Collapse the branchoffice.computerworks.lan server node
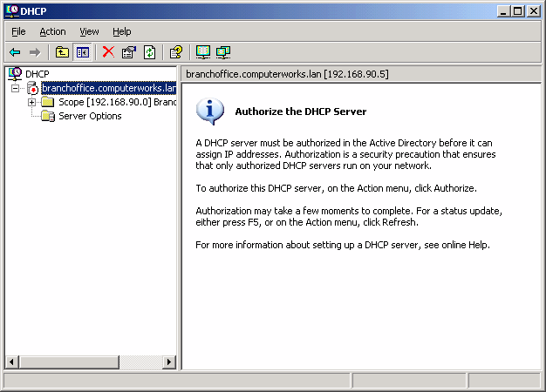The width and height of the screenshot is (546, 392). coord(15,88)
